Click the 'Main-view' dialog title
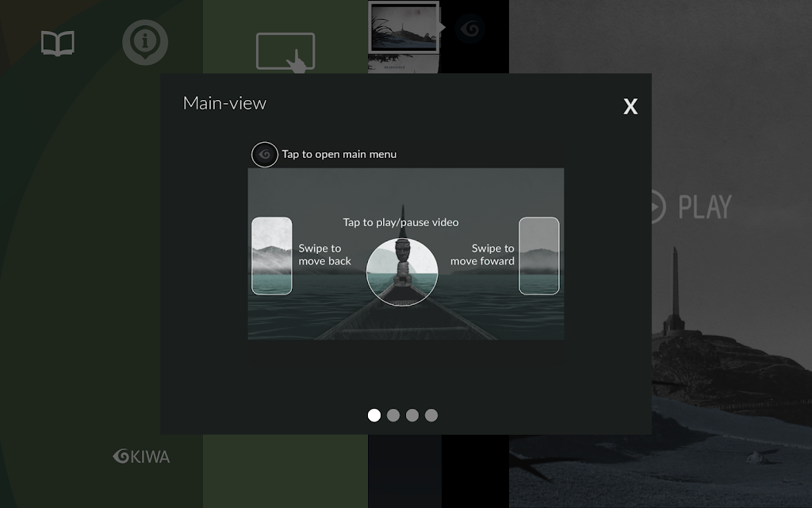812x508 pixels. point(224,103)
